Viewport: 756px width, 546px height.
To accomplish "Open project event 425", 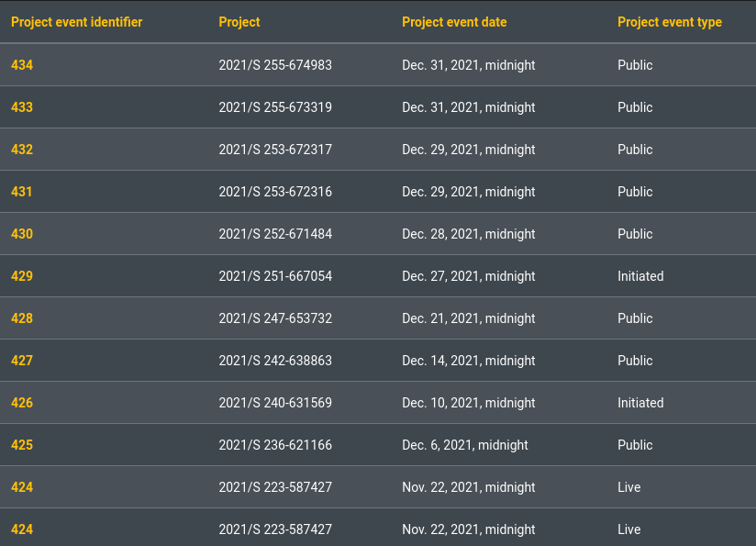I will (x=22, y=445).
